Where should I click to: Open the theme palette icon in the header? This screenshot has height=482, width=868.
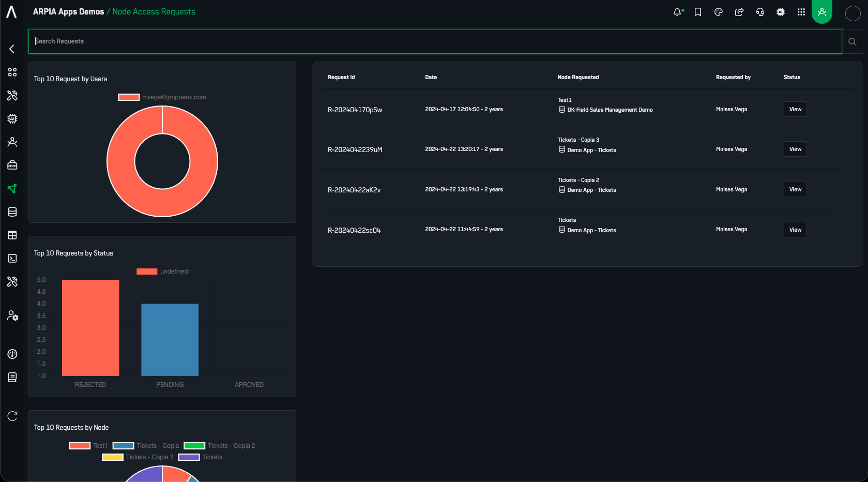pyautogui.click(x=719, y=12)
